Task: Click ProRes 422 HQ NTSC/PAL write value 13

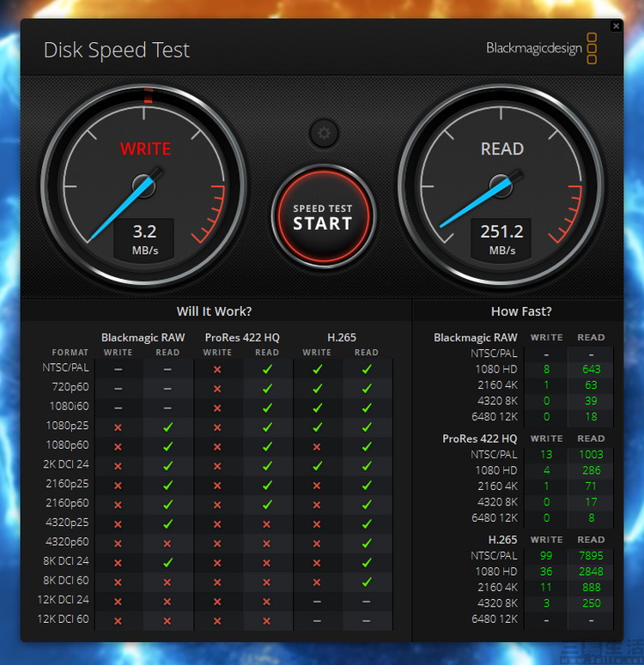Action: pyautogui.click(x=546, y=455)
